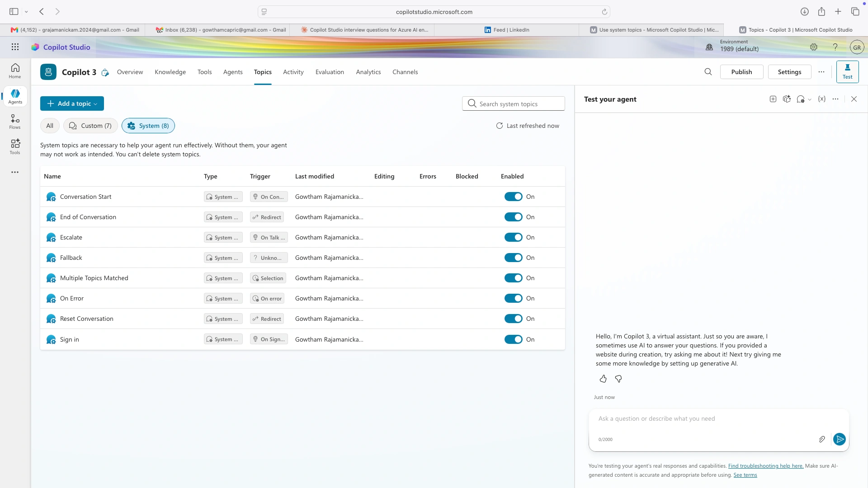This screenshot has width=868, height=488.
Task: Open the help question mark icon
Action: (835, 47)
